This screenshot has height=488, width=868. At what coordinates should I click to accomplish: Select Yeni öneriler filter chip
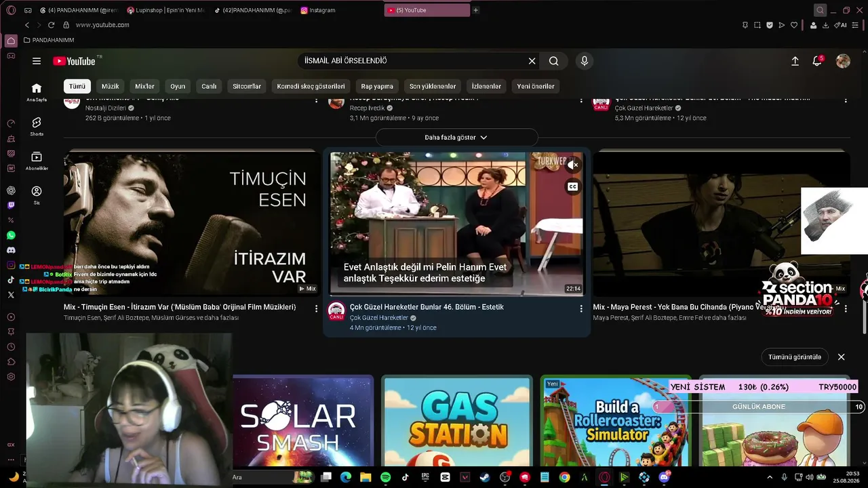(x=536, y=86)
